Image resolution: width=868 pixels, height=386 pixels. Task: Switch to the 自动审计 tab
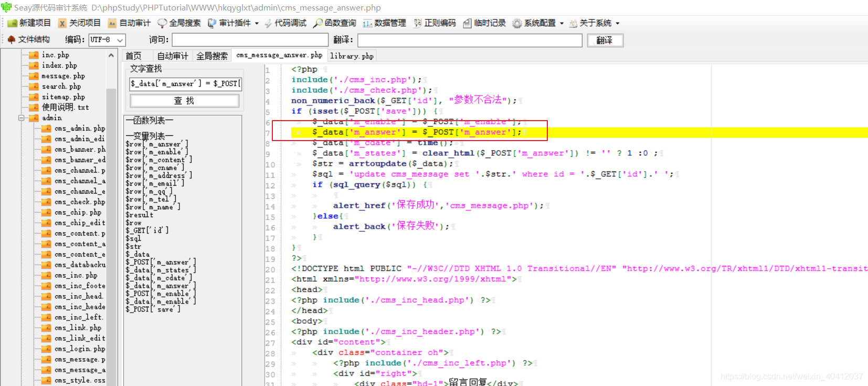(x=173, y=56)
